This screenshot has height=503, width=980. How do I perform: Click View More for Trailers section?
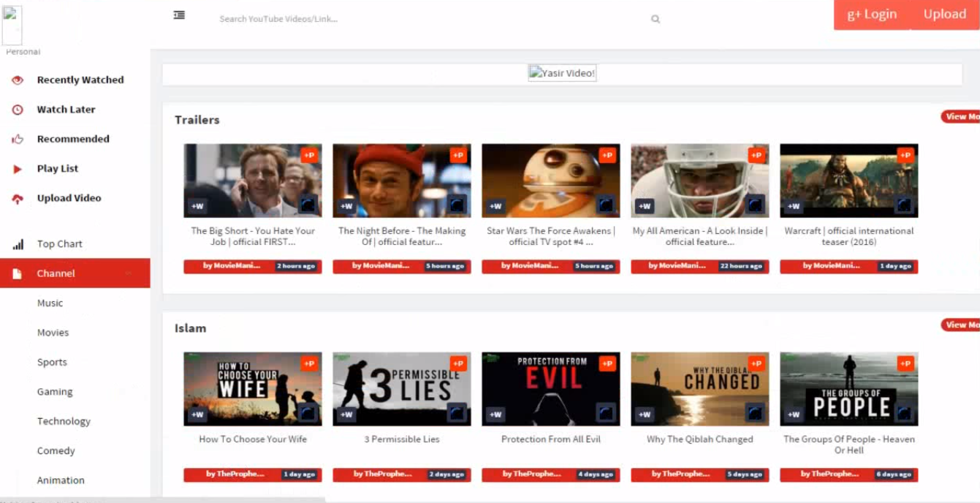(961, 117)
